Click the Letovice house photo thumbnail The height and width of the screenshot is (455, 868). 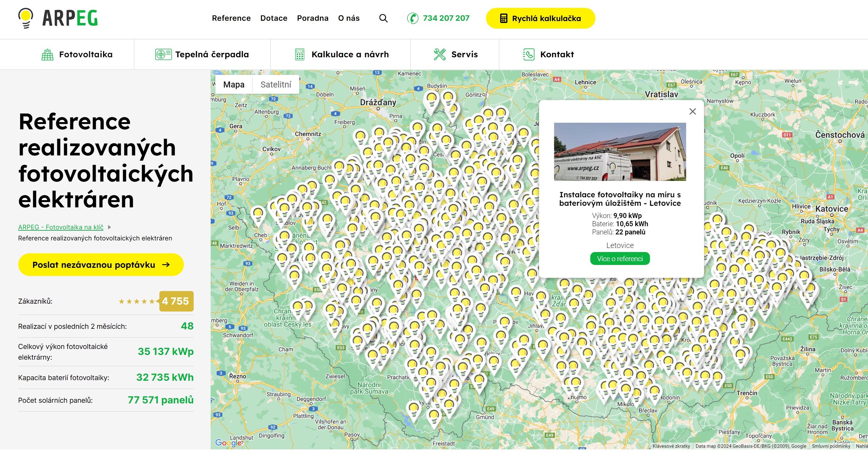tap(620, 152)
